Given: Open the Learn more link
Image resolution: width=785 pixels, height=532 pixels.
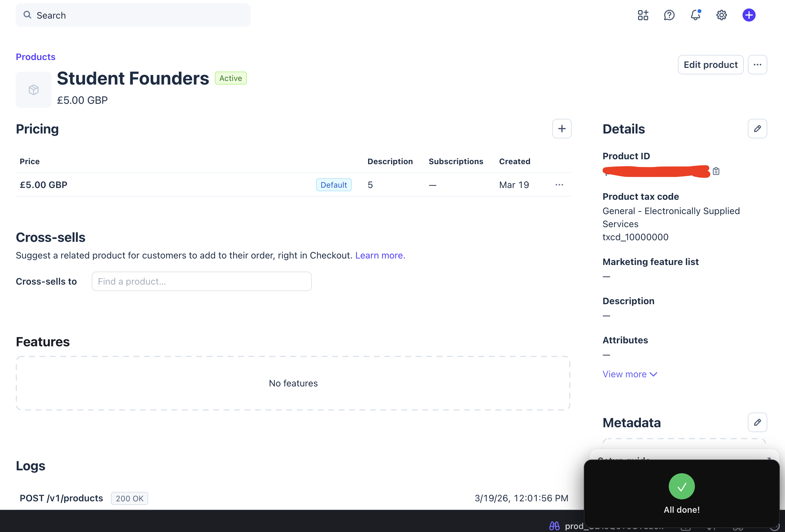Looking at the screenshot, I should point(380,255).
